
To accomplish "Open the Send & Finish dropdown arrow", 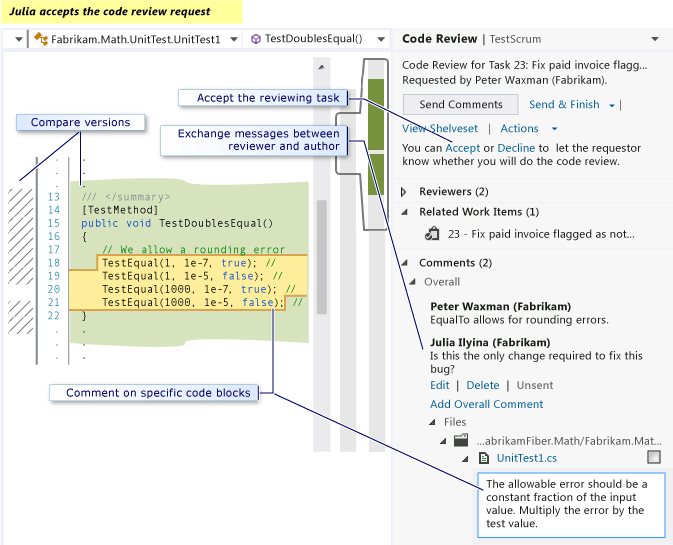I will 612,105.
